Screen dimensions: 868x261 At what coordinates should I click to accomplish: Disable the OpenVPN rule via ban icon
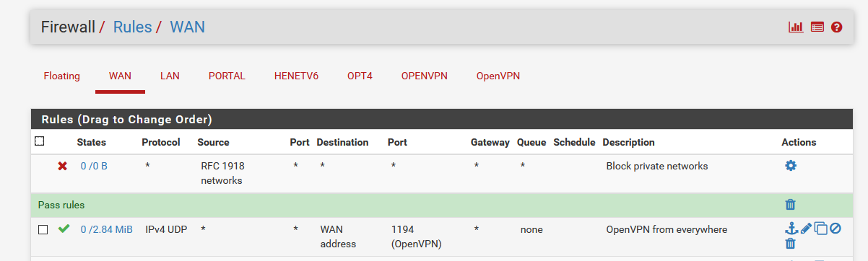[836, 229]
